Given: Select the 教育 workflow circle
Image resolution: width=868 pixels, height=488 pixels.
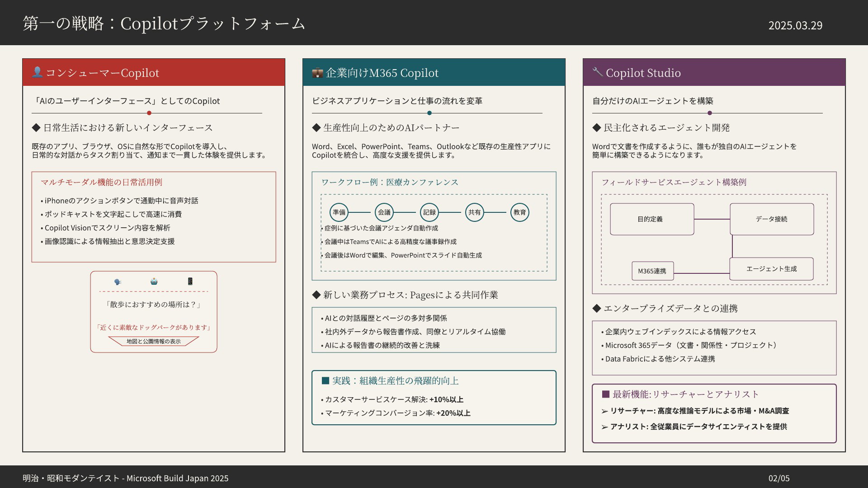Looking at the screenshot, I should click(x=520, y=212).
